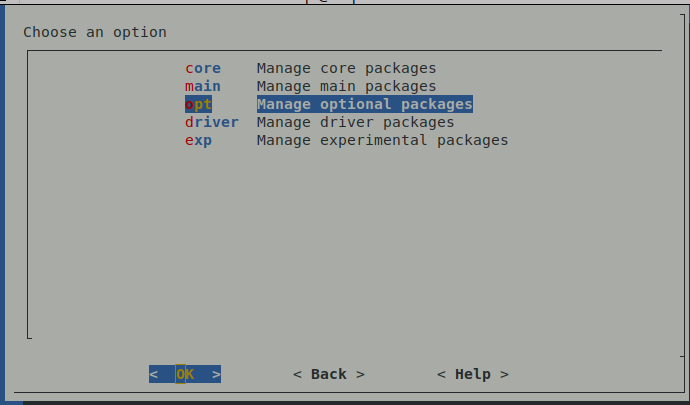
Task: Click left angle bracket of Help button
Action: [x=442, y=374]
